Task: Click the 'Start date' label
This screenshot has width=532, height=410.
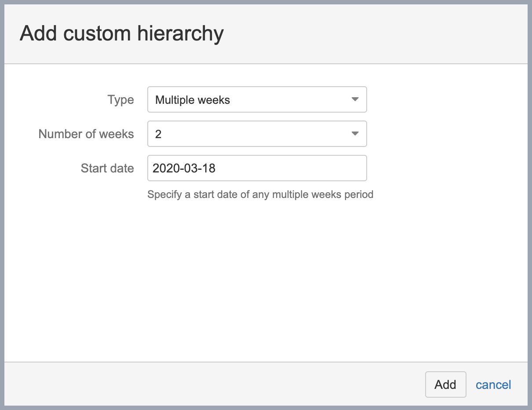Action: (107, 168)
